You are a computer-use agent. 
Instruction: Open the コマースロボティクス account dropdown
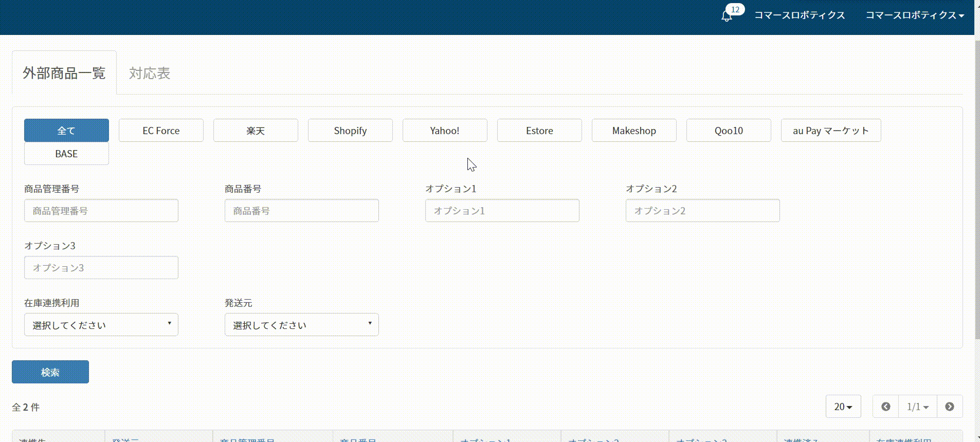coord(915,15)
